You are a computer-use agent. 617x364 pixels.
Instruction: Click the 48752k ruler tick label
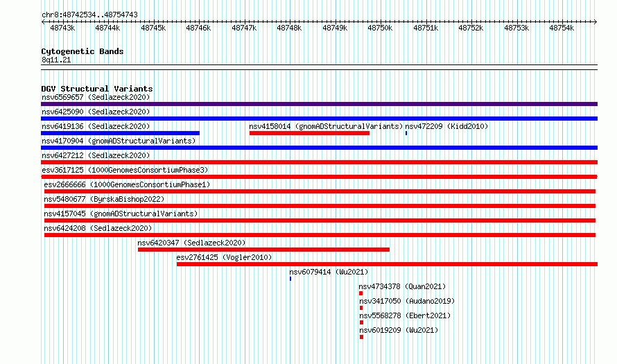click(471, 28)
